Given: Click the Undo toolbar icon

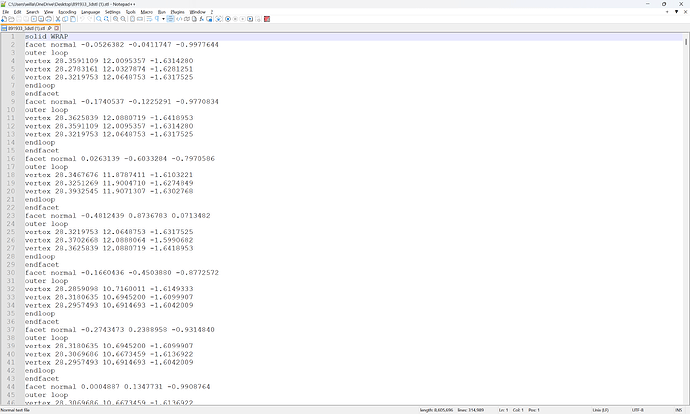Looking at the screenshot, I should coord(83,19).
